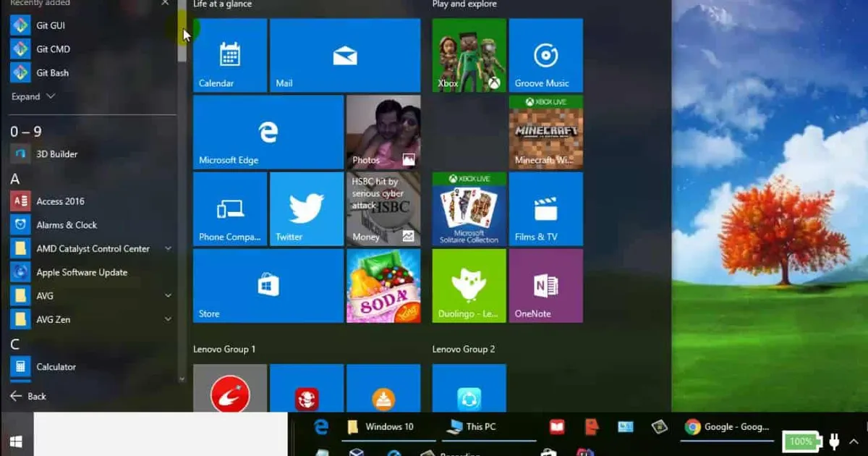Image resolution: width=868 pixels, height=456 pixels.
Task: Open Films & TV tile
Action: tap(545, 209)
